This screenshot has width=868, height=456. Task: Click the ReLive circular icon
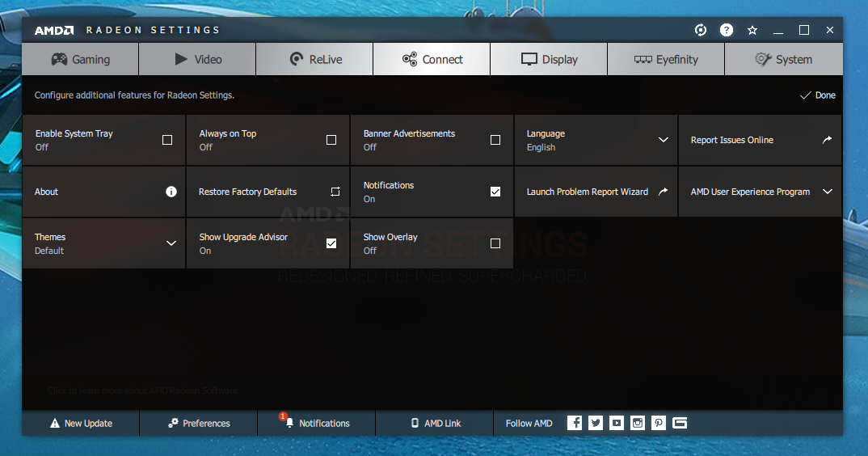297,59
